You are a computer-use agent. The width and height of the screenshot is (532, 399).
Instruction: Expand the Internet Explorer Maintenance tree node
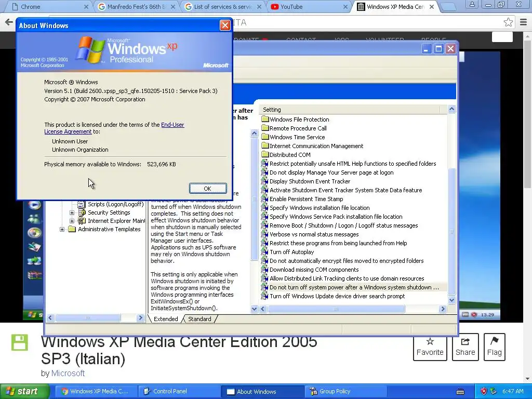[72, 221]
